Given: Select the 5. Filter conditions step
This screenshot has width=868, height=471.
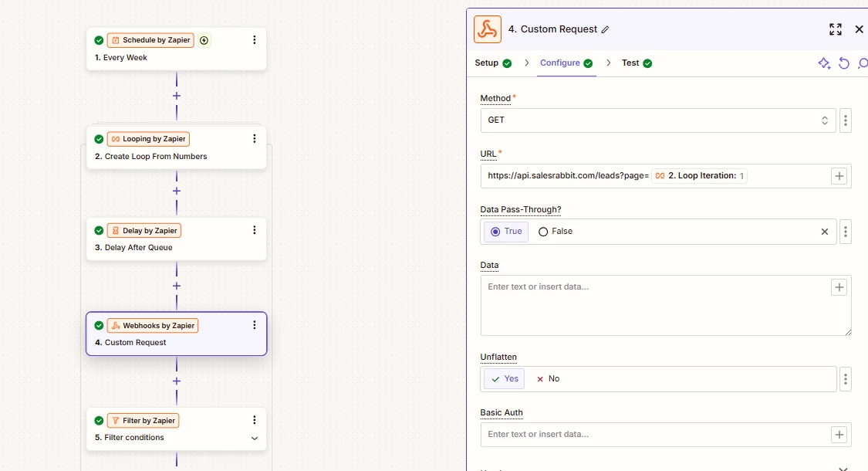Looking at the screenshot, I should (x=177, y=429).
